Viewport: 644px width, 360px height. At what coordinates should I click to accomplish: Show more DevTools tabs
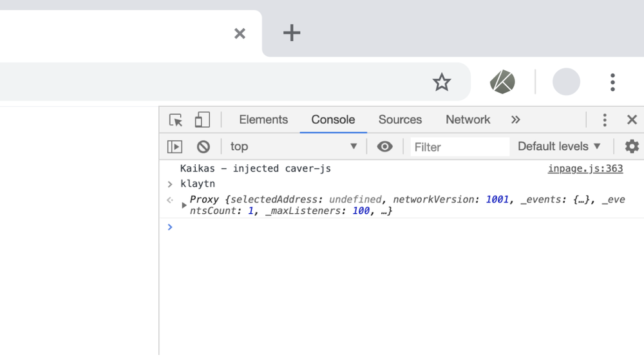(x=515, y=119)
